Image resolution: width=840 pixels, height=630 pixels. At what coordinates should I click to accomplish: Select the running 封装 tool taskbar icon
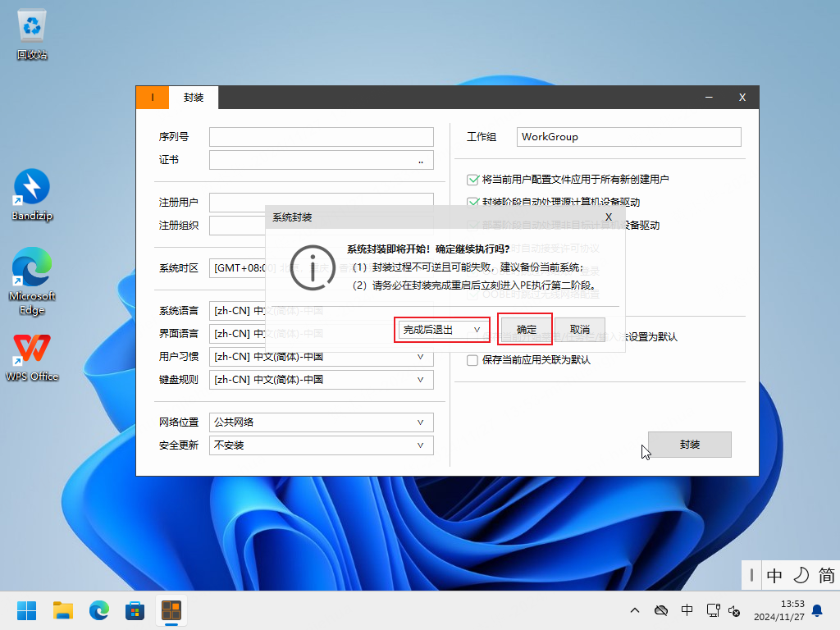pos(171,610)
